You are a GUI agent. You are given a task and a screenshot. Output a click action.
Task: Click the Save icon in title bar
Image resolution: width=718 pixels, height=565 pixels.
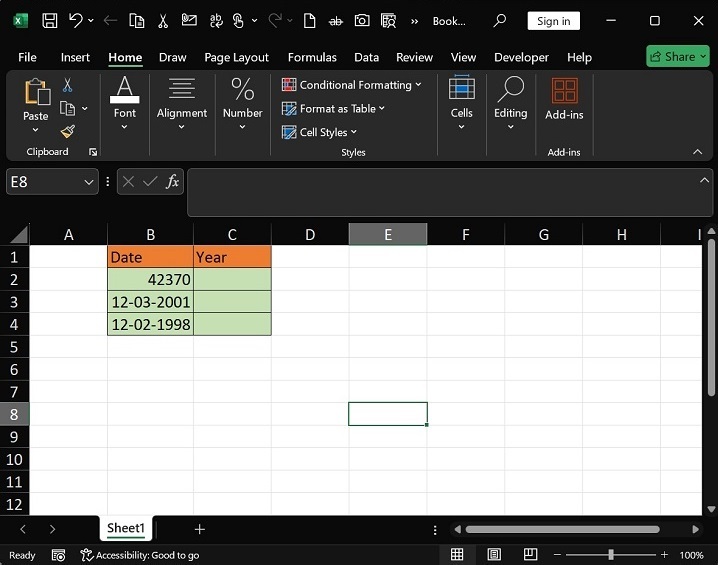49,20
